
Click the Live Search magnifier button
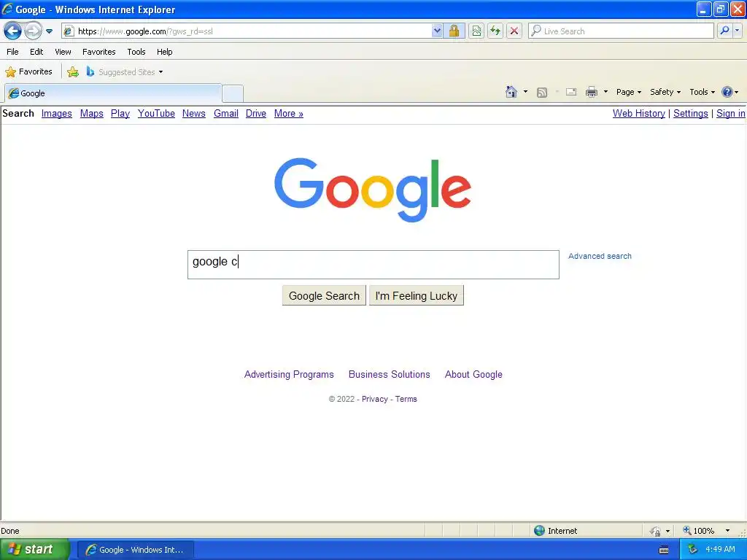point(724,31)
